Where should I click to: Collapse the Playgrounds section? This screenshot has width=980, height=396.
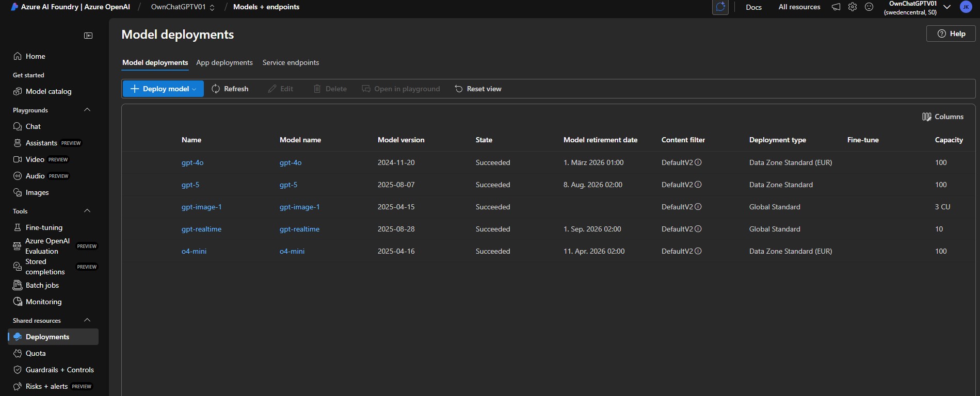pos(87,110)
